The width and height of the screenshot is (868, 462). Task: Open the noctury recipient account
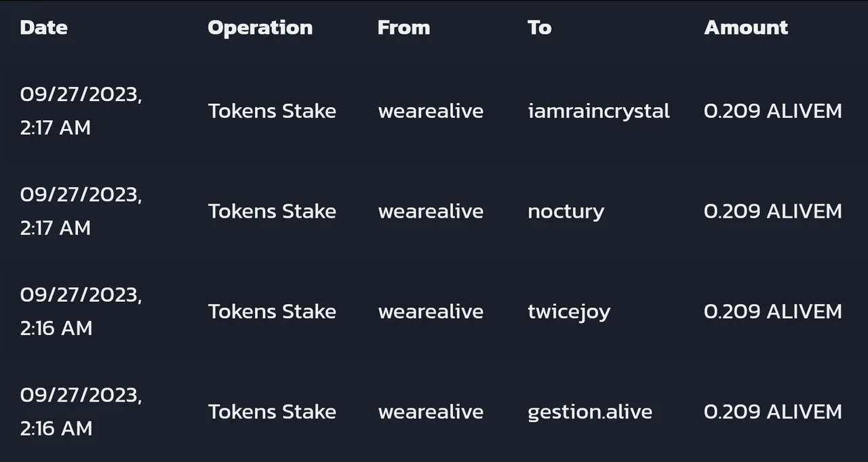(566, 212)
